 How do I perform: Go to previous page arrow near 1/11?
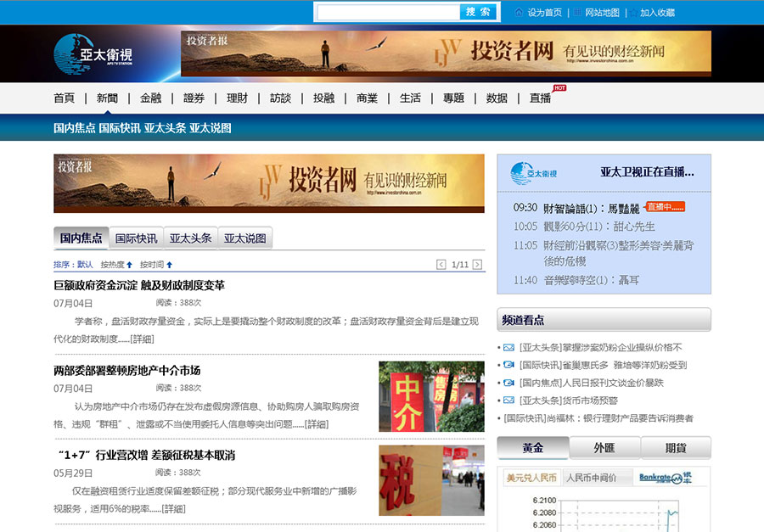[x=441, y=265]
